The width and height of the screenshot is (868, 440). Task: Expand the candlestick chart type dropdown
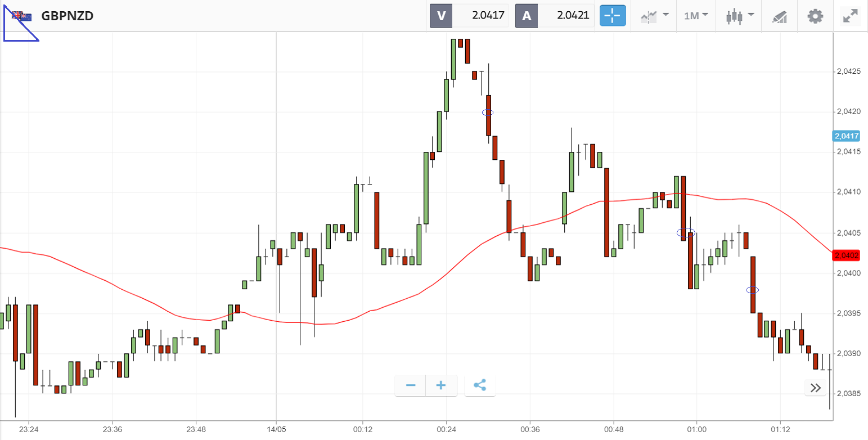coord(740,16)
